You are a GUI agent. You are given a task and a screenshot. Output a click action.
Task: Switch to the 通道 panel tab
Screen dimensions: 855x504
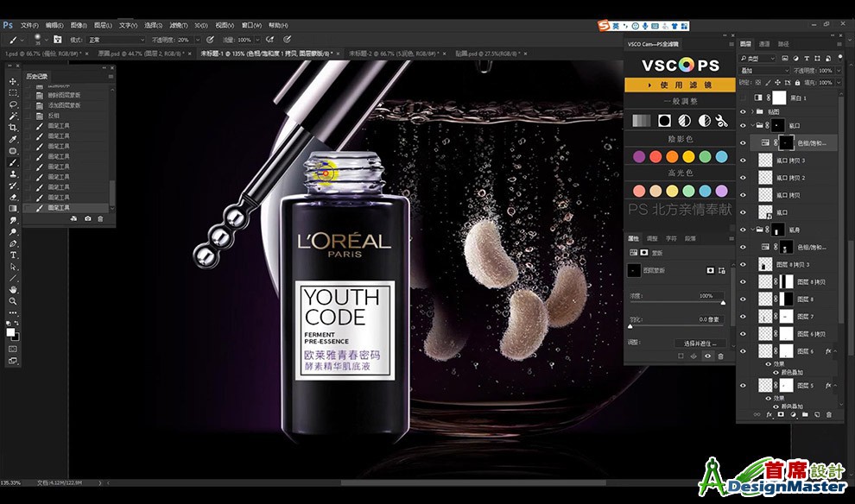(764, 44)
